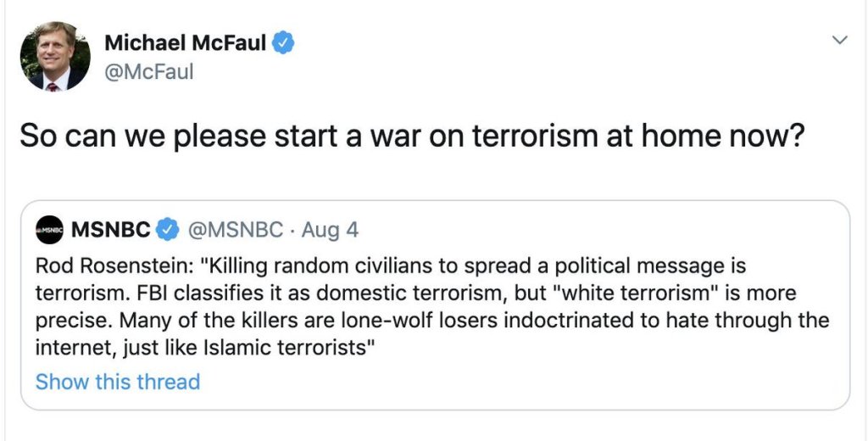The image size is (868, 441).
Task: Click the @McFaul handle
Action: click(x=149, y=72)
